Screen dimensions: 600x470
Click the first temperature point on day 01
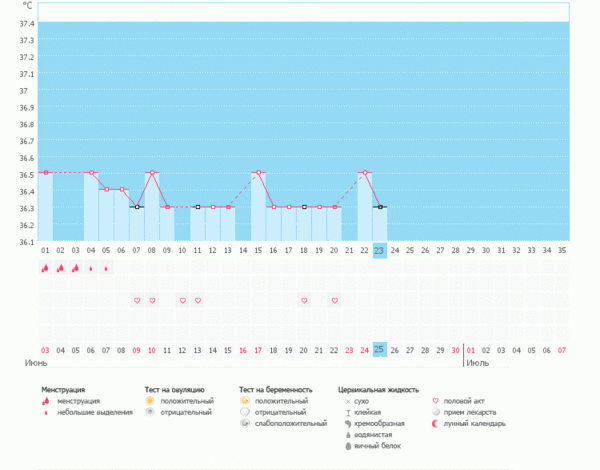point(45,173)
